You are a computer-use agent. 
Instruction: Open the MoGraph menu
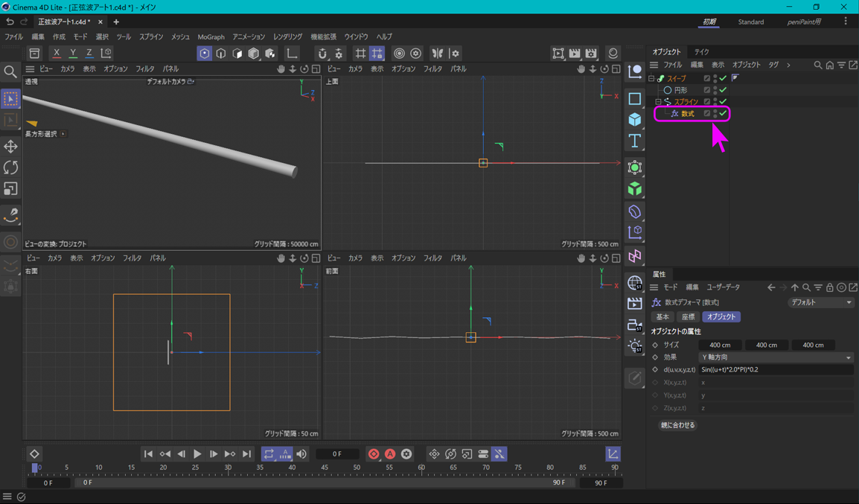[x=211, y=36]
